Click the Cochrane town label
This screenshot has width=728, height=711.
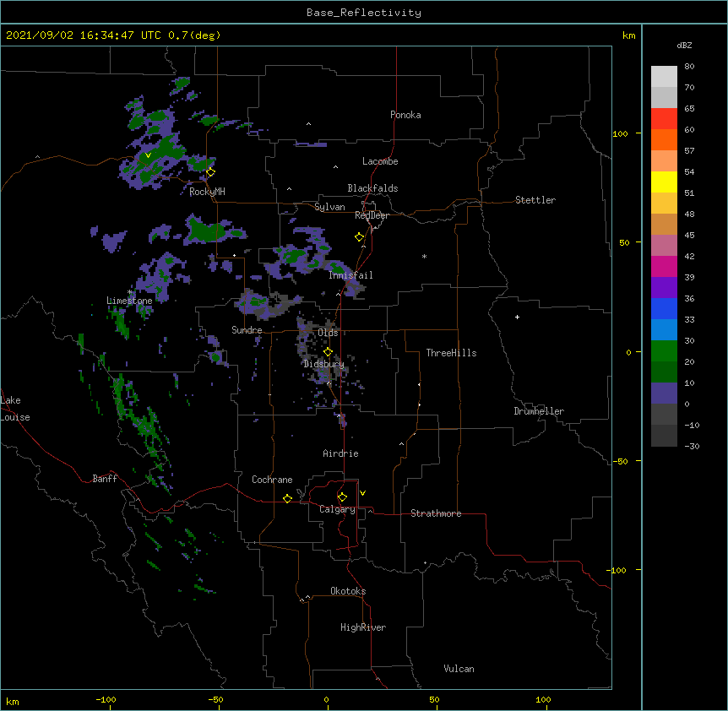click(x=272, y=480)
